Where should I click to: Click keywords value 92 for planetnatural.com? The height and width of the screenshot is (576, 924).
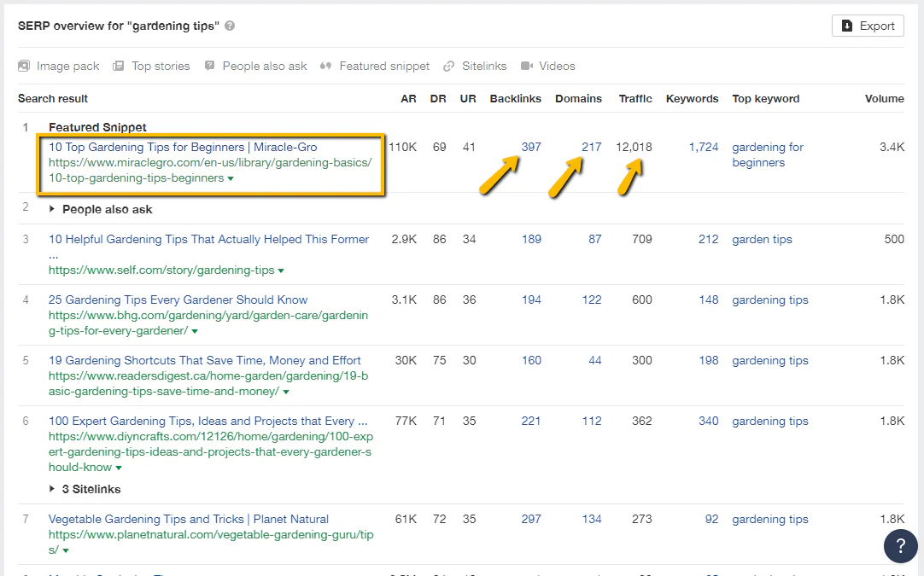(712, 519)
